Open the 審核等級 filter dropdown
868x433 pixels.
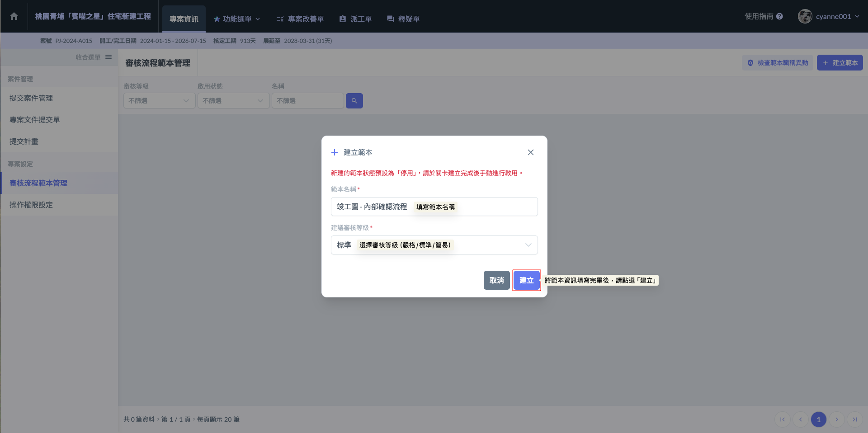click(160, 100)
